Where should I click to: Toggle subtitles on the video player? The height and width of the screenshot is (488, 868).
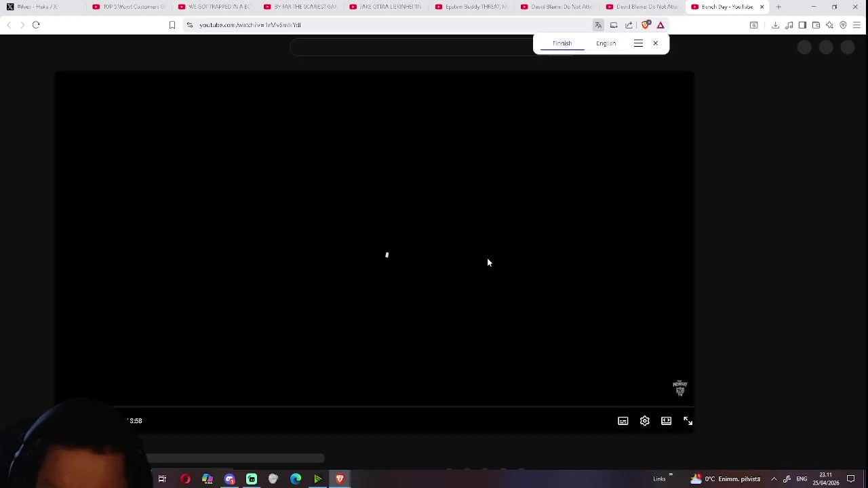(x=623, y=421)
